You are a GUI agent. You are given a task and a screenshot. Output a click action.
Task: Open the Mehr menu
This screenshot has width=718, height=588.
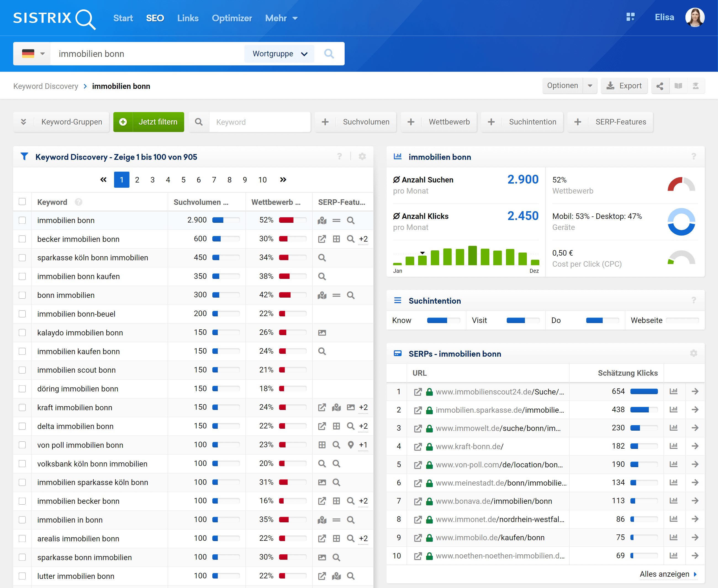pyautogui.click(x=281, y=18)
